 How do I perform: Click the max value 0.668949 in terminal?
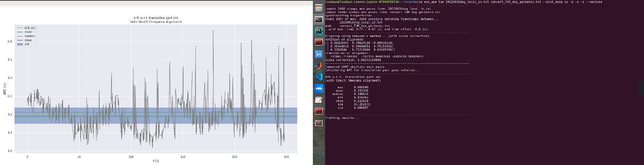click(361, 87)
